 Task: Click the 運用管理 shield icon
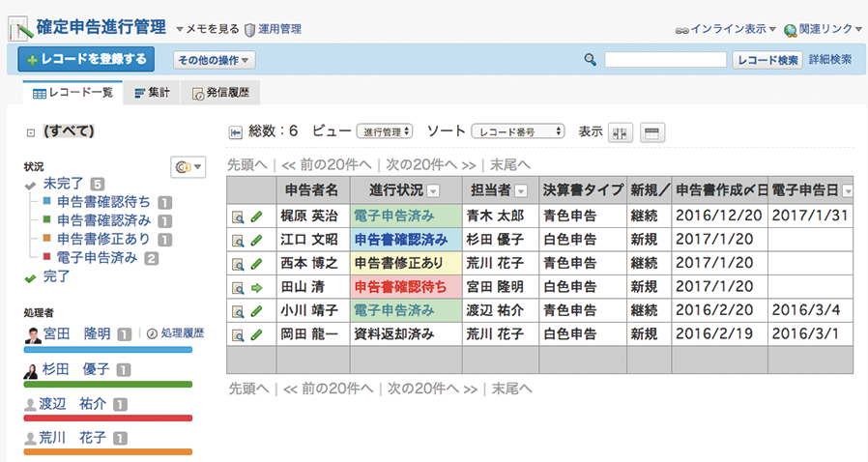tap(249, 30)
